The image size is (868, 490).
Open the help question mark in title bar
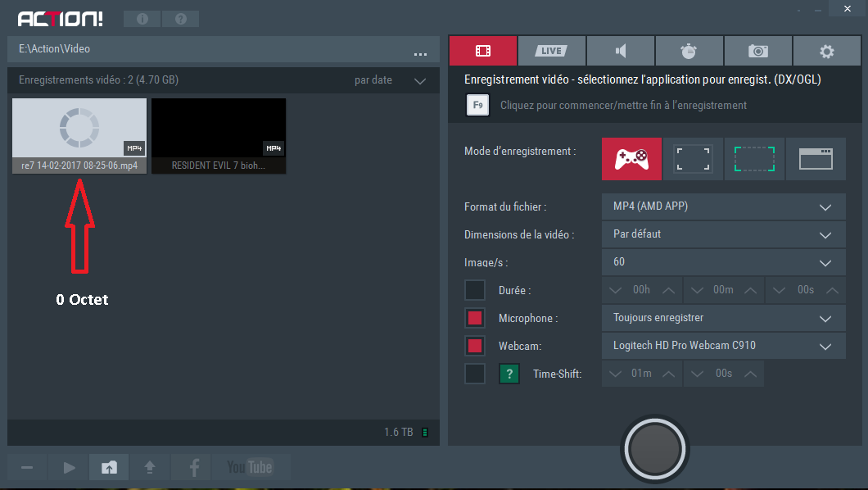tap(180, 19)
